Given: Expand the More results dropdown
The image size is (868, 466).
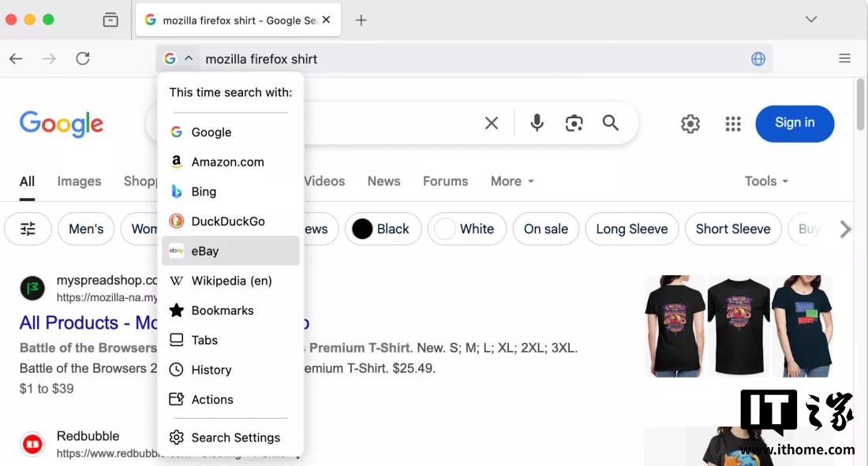Looking at the screenshot, I should tap(512, 181).
